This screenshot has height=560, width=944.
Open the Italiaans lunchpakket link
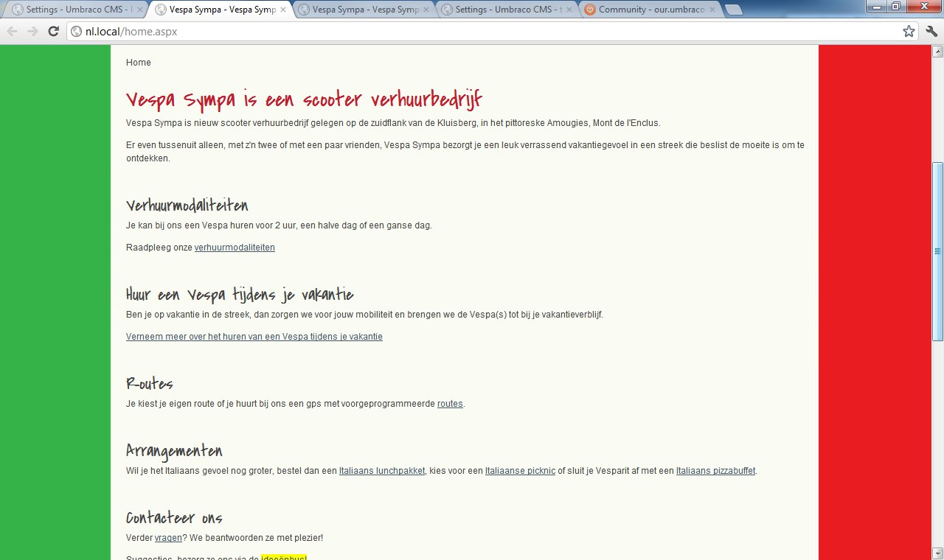(382, 471)
